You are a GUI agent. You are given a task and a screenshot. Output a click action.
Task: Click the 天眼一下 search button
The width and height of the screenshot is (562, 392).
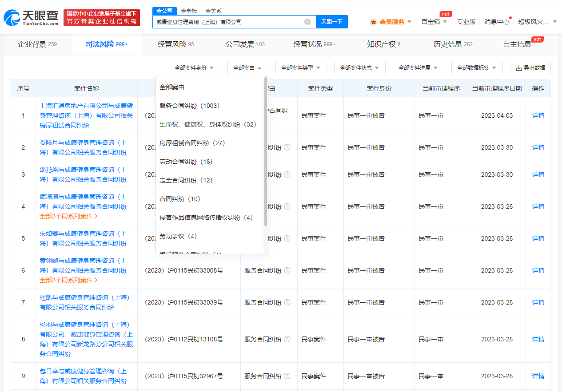[x=331, y=21]
